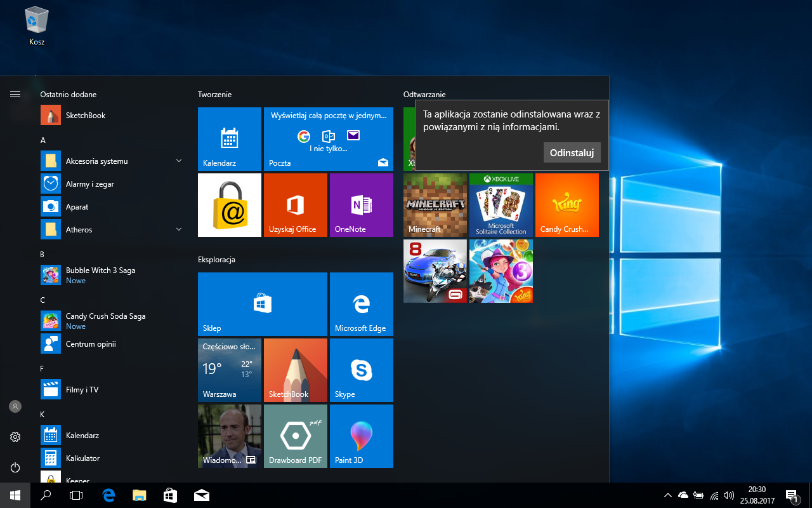Open the Minecraft game tile
812x508 pixels.
435,204
